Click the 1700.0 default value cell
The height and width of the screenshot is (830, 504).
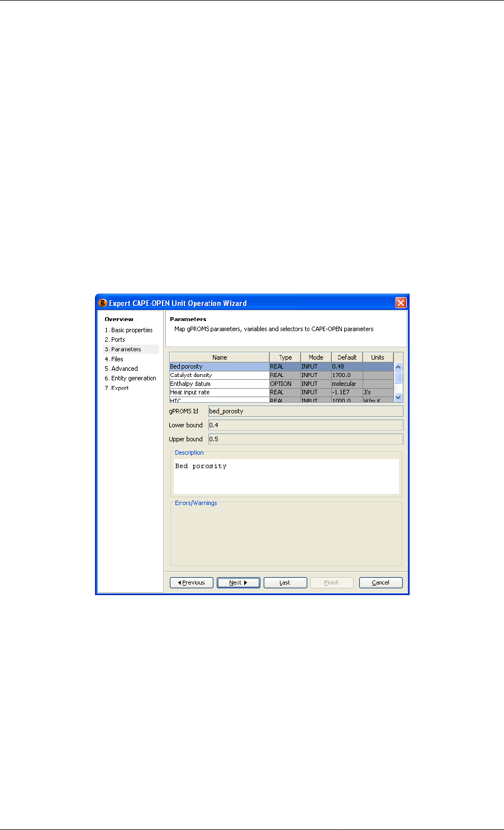pyautogui.click(x=347, y=375)
